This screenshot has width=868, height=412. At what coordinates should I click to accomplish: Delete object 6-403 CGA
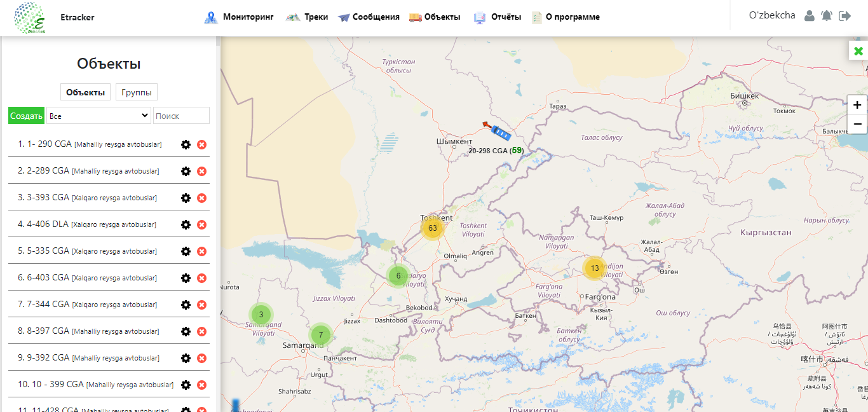tap(202, 278)
